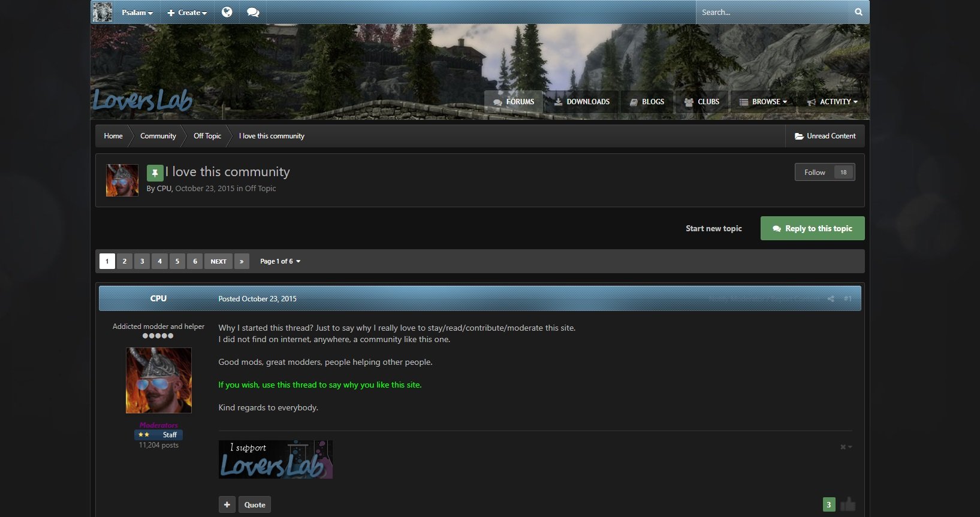The height and width of the screenshot is (517, 980).
Task: Click the multiquote plus button
Action: pos(227,504)
